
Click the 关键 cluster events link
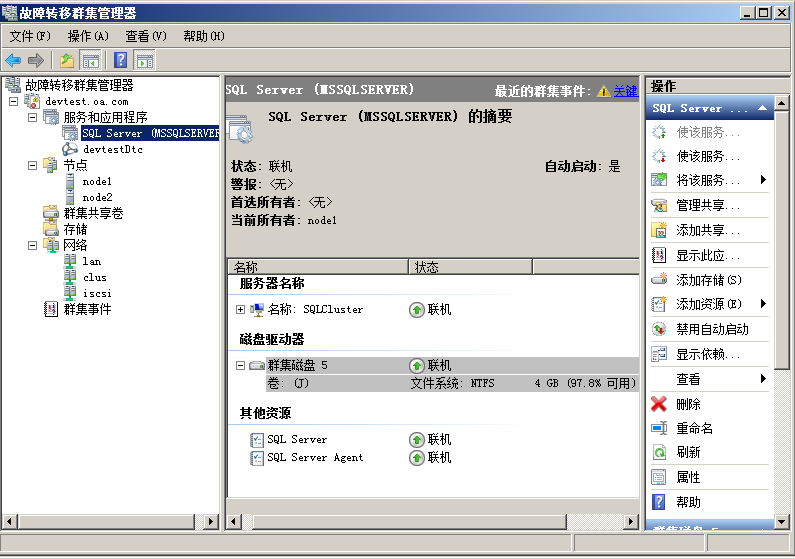(626, 91)
